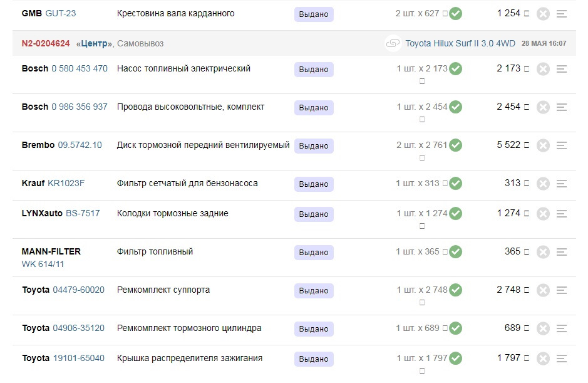Open part number Brembo 09.5742.10

pyautogui.click(x=80, y=145)
